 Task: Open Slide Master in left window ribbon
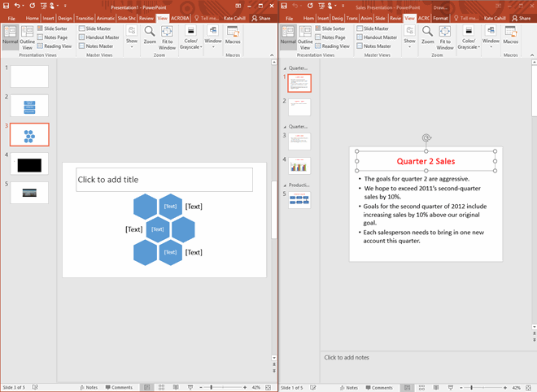pos(95,28)
